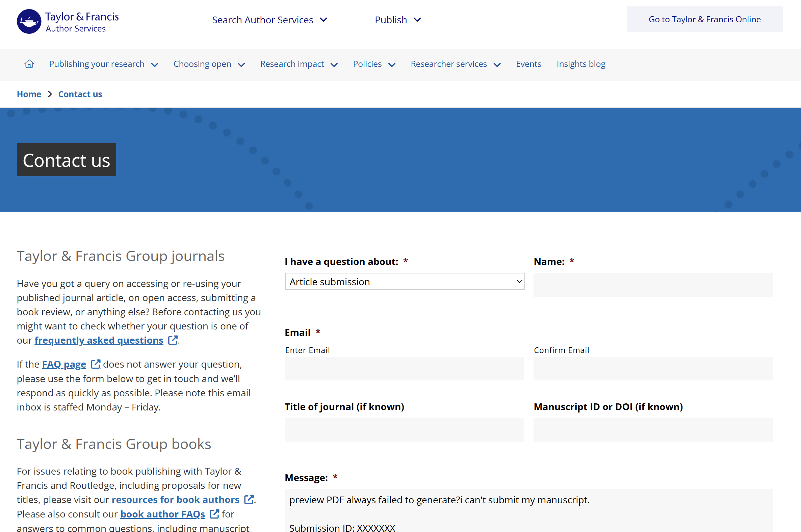Go to the Events page
The height and width of the screenshot is (532, 801).
(528, 64)
